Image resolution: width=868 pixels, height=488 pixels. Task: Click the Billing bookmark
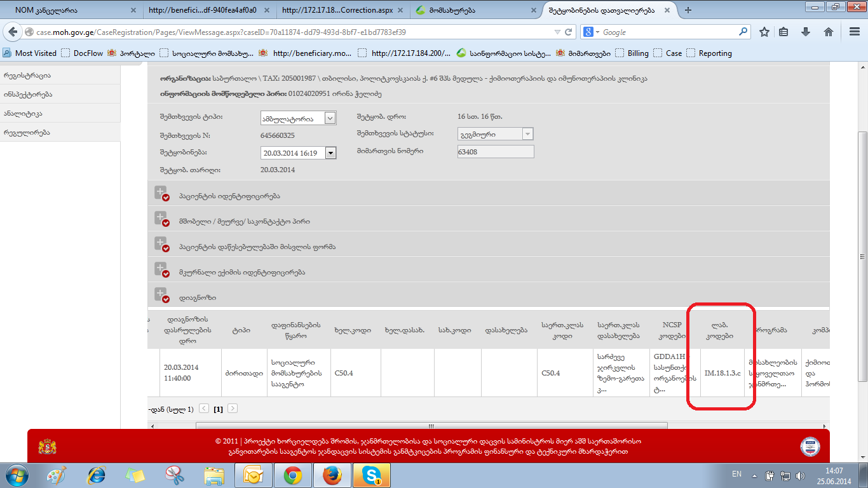(637, 53)
